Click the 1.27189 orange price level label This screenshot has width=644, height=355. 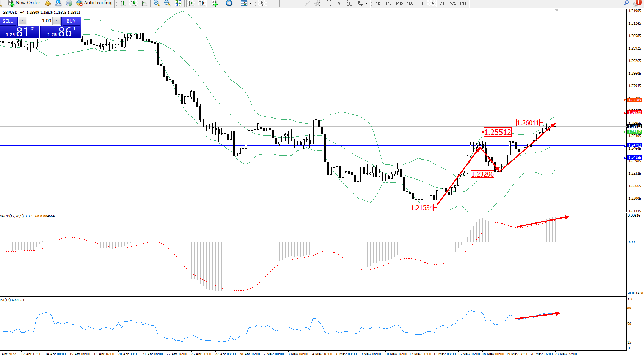[634, 100]
